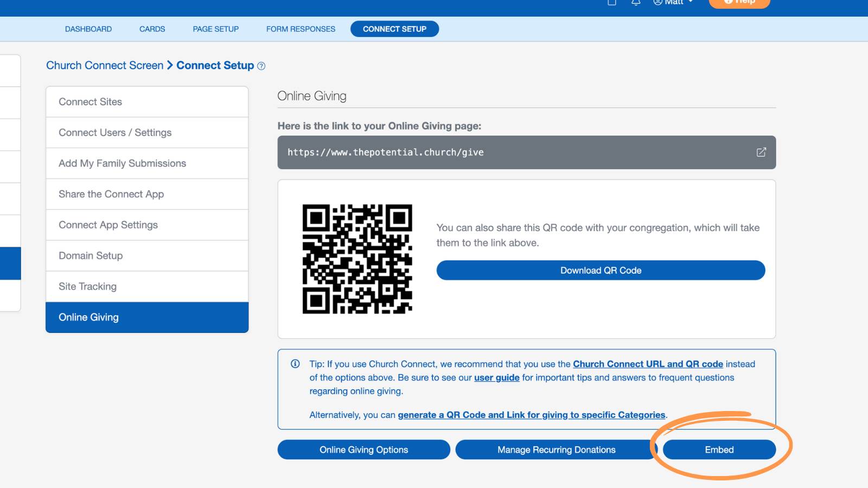The width and height of the screenshot is (868, 488).
Task: Open the Matt user account dropdown
Action: tap(673, 2)
